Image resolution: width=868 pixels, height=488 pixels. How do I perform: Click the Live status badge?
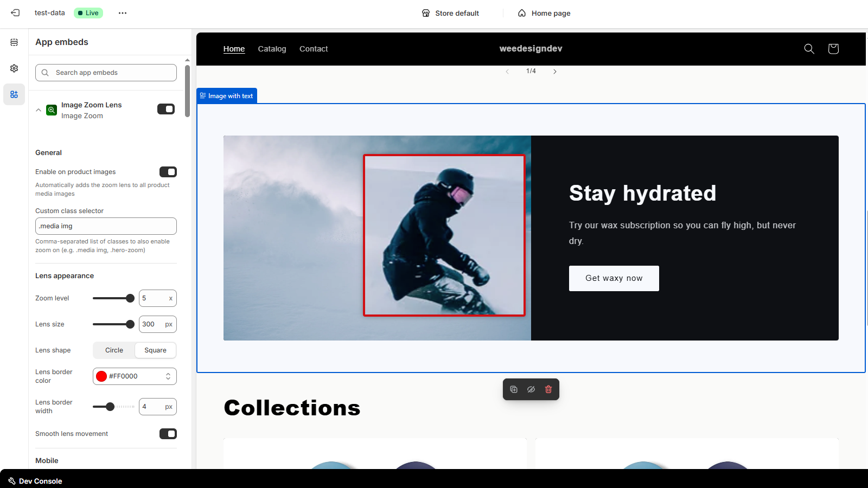click(88, 13)
